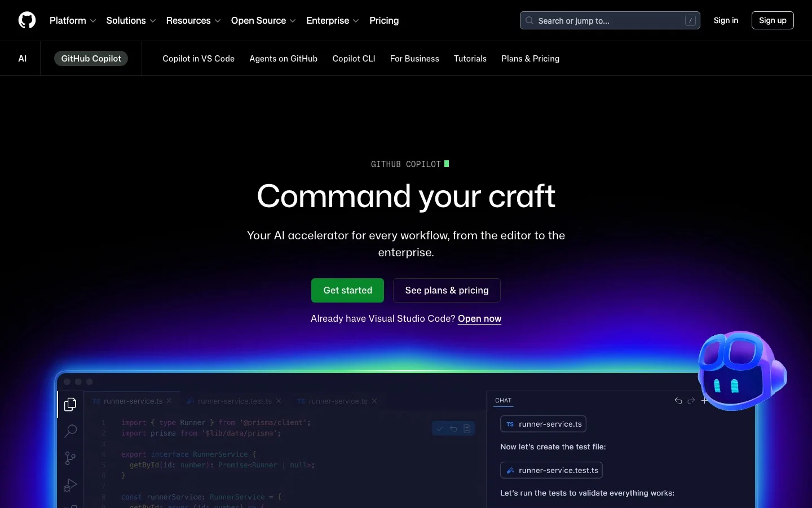Click the getById Promise<Runner | null> code line
Viewport: 812px width, 508px height.
click(x=222, y=465)
